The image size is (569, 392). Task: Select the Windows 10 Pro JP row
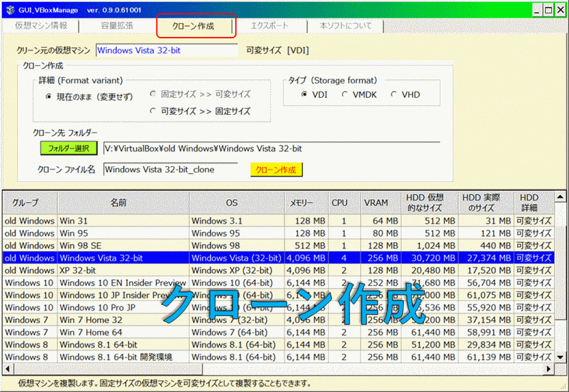[278, 307]
